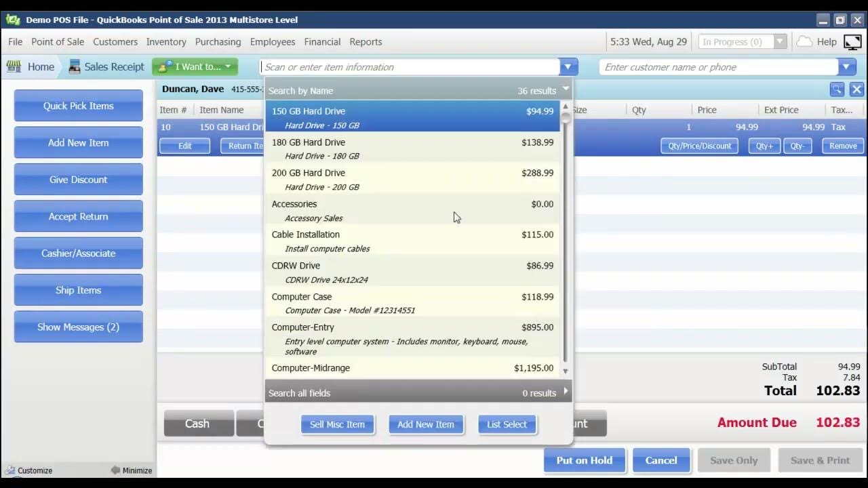Focus the customer name or phone field
Screen dimensions: 868x488
pos(719,66)
